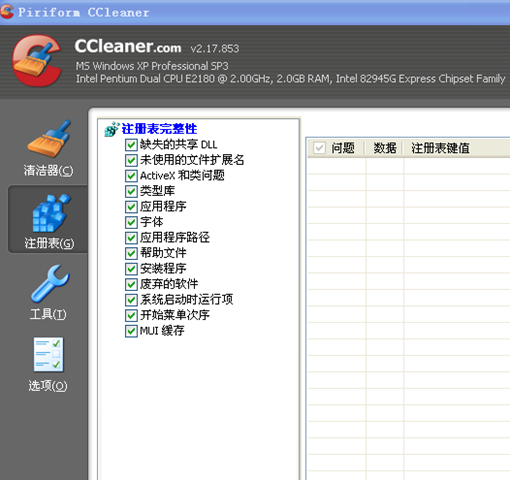Click the CCleaner logo in header

[x=37, y=61]
